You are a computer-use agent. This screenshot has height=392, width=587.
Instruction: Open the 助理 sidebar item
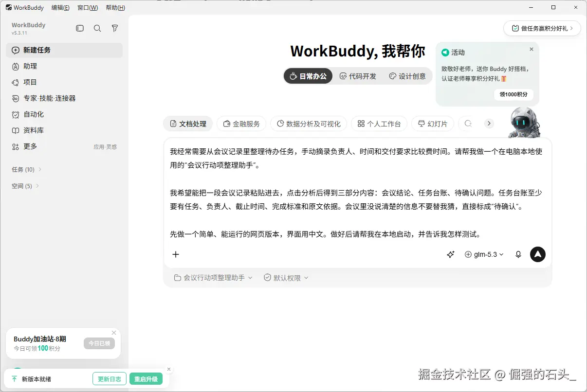coord(64,66)
